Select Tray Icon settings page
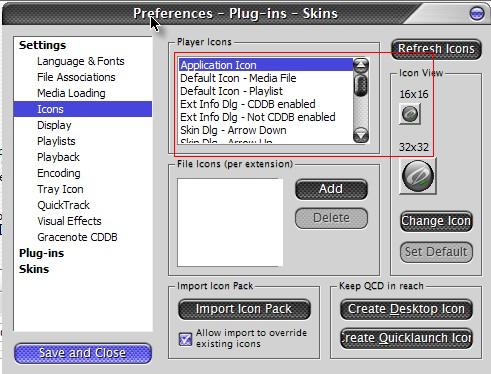 [x=60, y=189]
